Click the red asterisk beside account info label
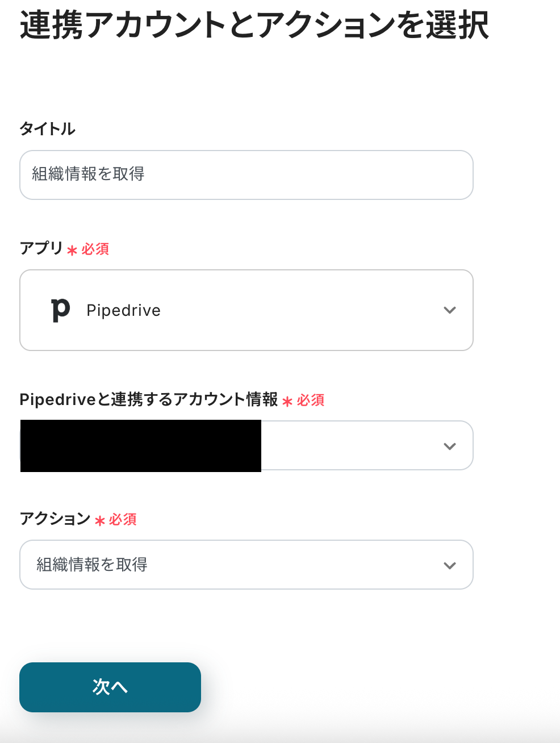Screen dimensions: 560x743 click(x=287, y=401)
